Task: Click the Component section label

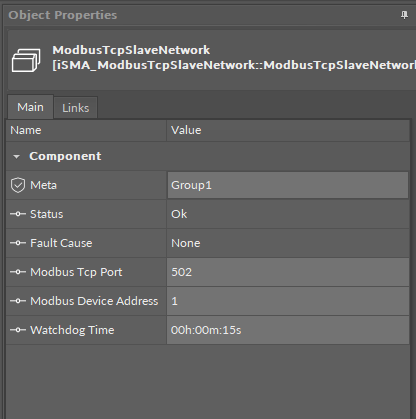Action: pos(65,156)
